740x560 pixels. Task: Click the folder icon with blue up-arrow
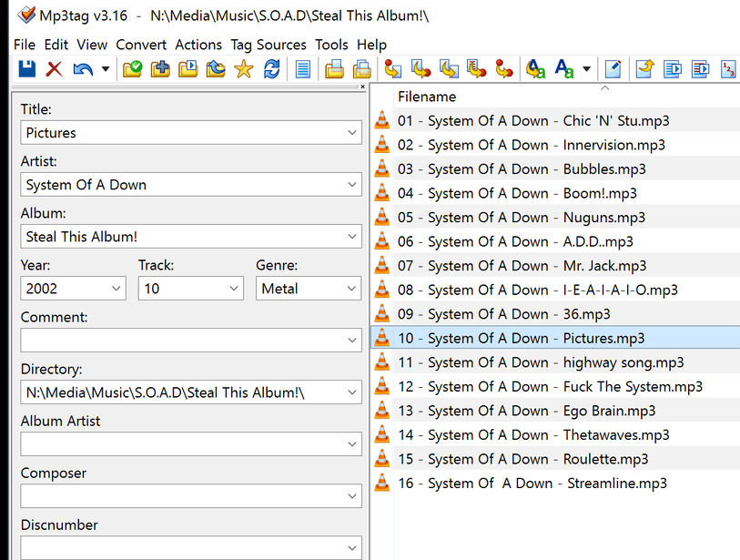pos(216,69)
